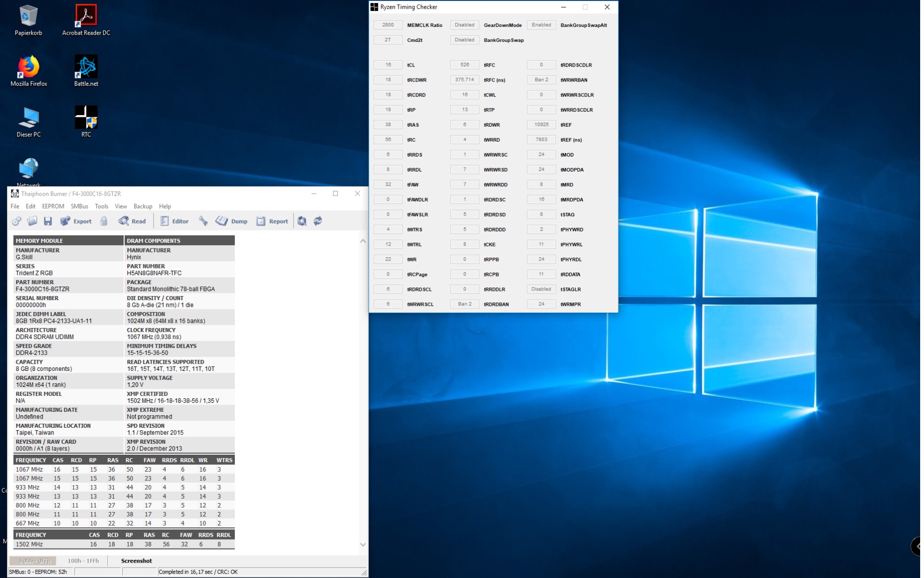Click the padlock icon in toolbar
This screenshot has height=578, width=924.
coord(104,222)
